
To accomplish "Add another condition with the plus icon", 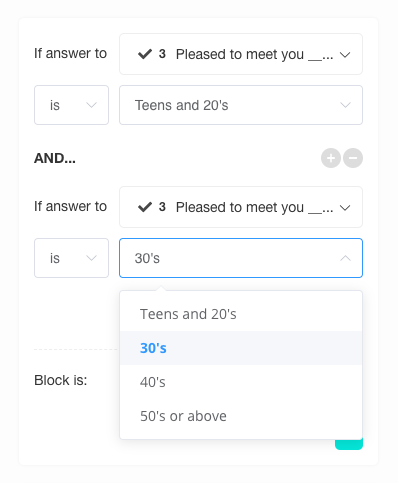I will tap(331, 158).
